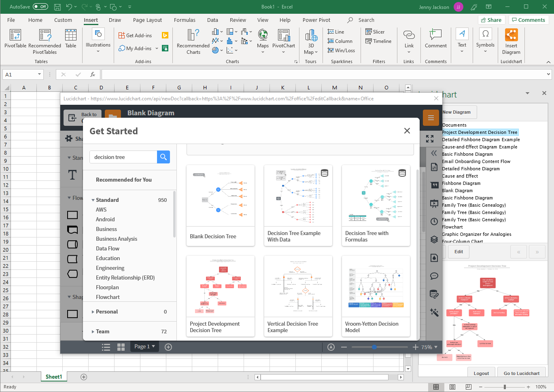Click the Logout button
The width and height of the screenshot is (554, 392).
pyautogui.click(x=481, y=373)
